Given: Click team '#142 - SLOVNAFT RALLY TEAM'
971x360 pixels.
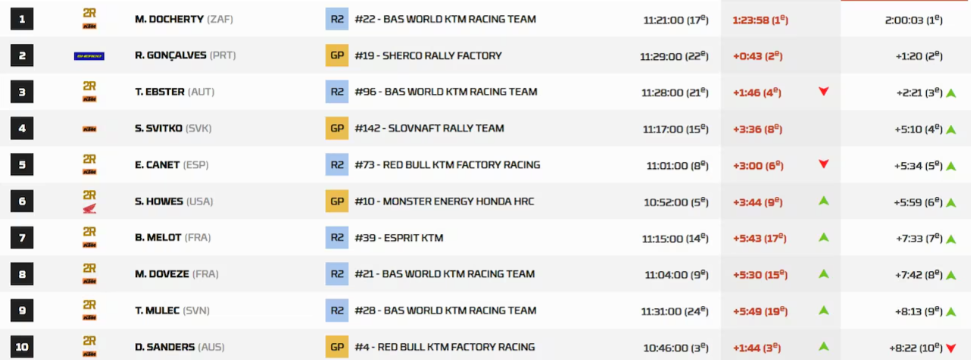Looking at the screenshot, I should pyautogui.click(x=430, y=128).
